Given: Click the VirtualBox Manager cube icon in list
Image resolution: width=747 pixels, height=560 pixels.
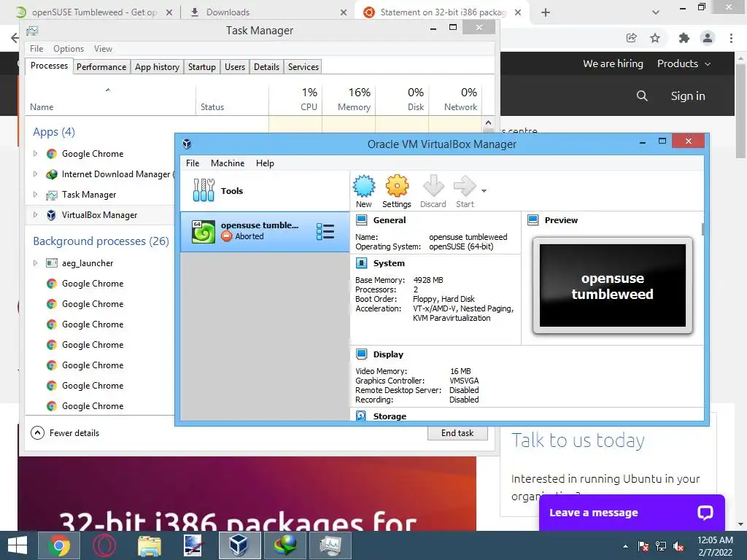Looking at the screenshot, I should coord(52,215).
